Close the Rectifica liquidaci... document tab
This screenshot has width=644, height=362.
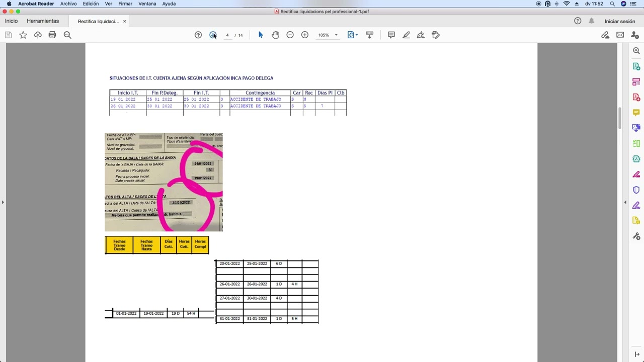tap(124, 21)
